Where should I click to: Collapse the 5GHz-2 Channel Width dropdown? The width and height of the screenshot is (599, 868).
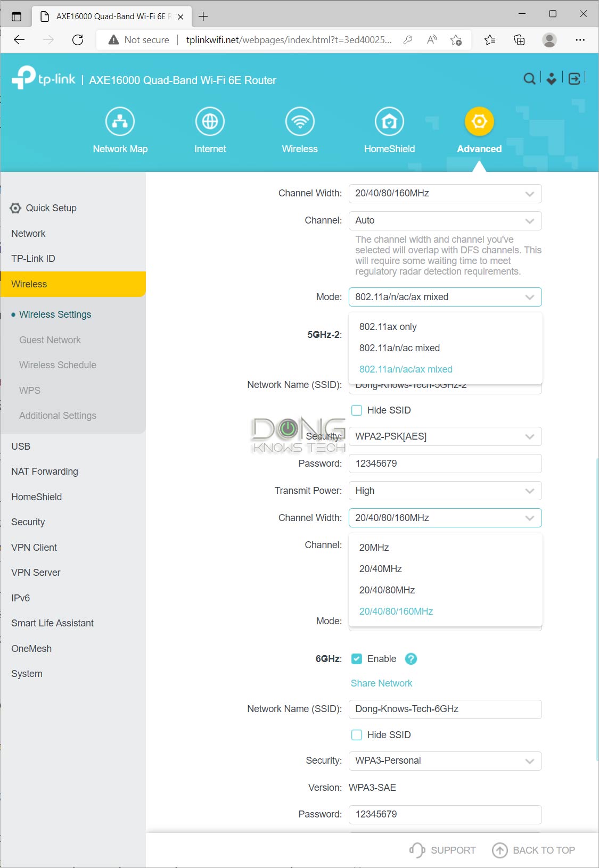[x=445, y=518]
